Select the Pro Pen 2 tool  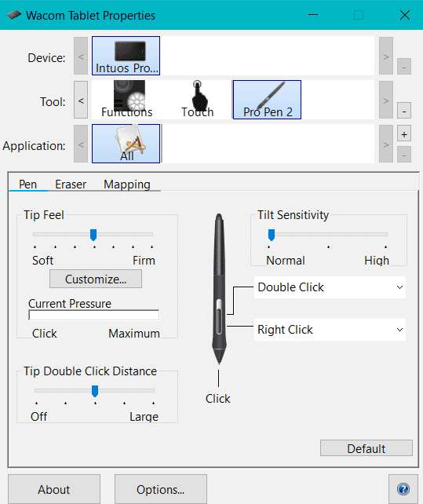267,100
